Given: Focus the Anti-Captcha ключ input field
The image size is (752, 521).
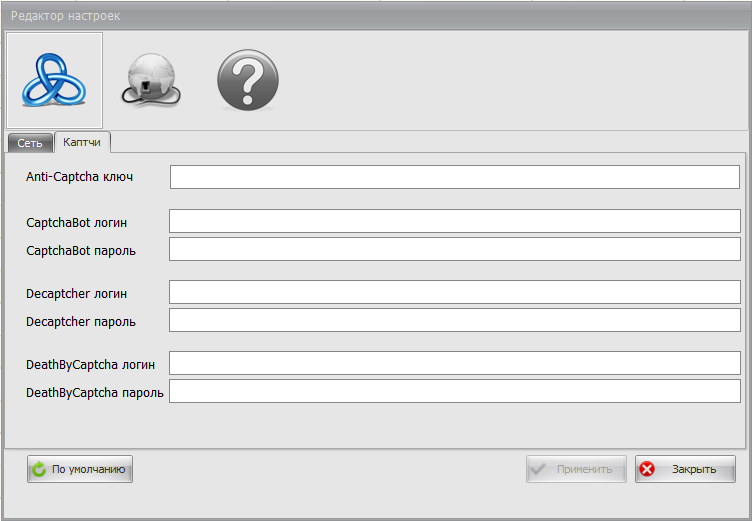Looking at the screenshot, I should coord(454,177).
